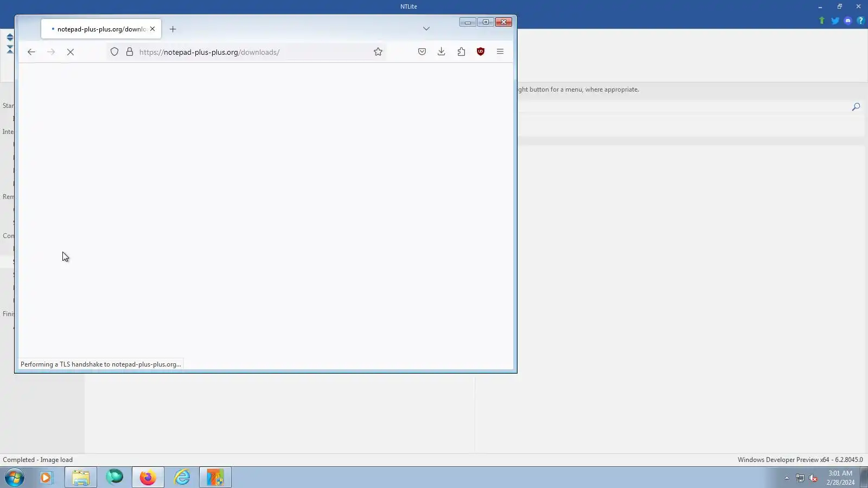Close the NTLite window

click(x=858, y=7)
